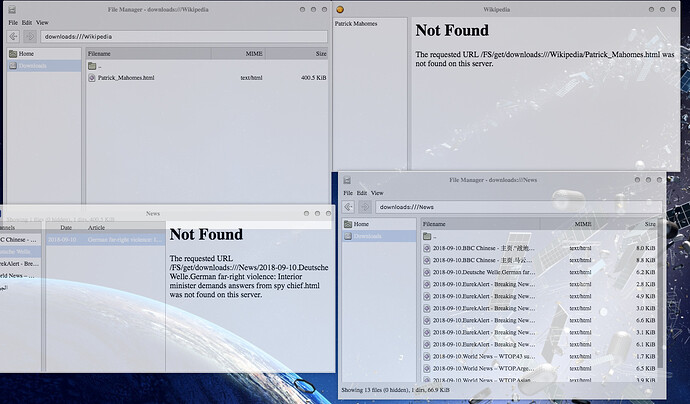690x404 pixels.
Task: Sort by Filename in News file manager
Action: [x=480, y=224]
